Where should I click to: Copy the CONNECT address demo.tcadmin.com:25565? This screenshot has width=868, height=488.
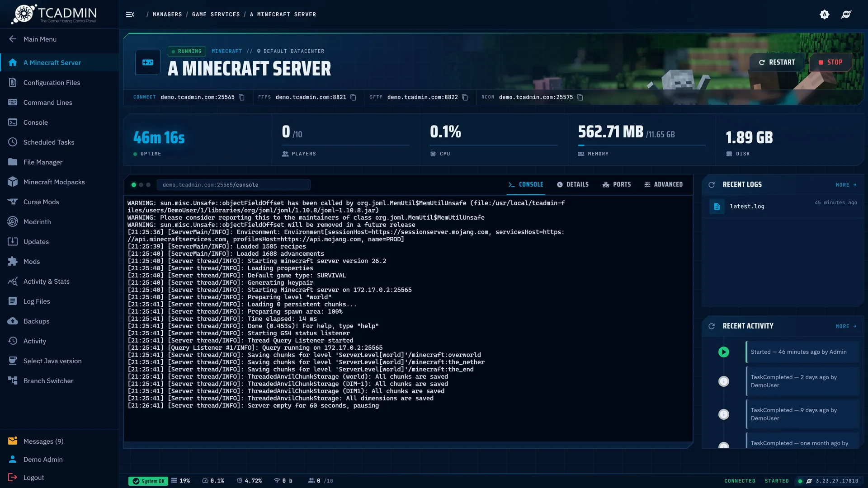pyautogui.click(x=242, y=98)
